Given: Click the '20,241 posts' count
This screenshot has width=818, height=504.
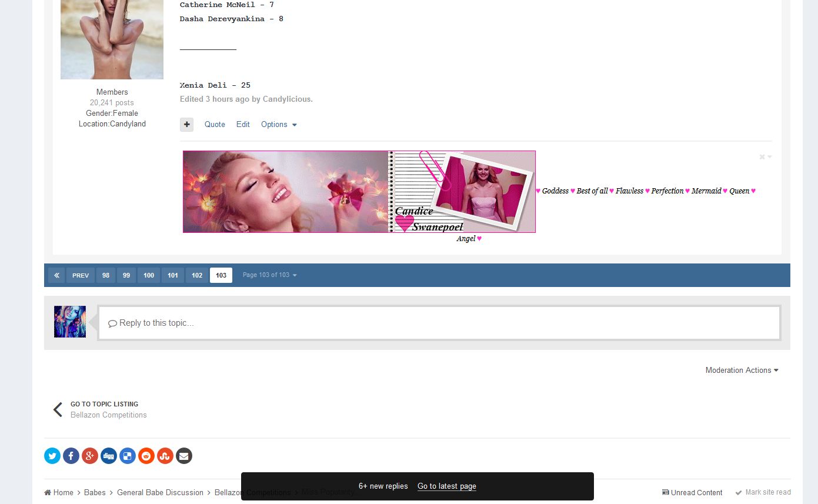Looking at the screenshot, I should [112, 103].
